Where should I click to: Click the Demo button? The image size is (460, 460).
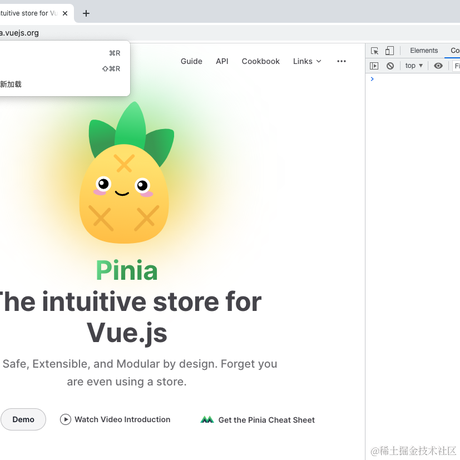pos(23,419)
